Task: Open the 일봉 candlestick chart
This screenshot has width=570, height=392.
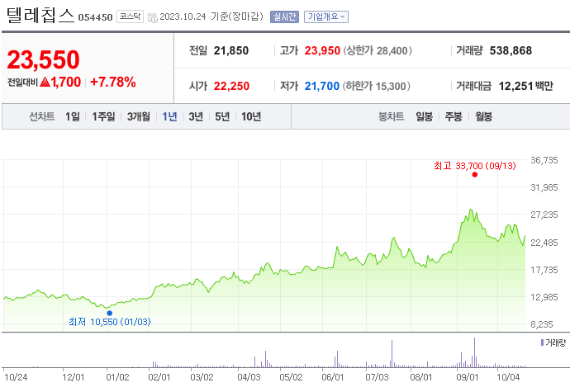Action: point(425,116)
